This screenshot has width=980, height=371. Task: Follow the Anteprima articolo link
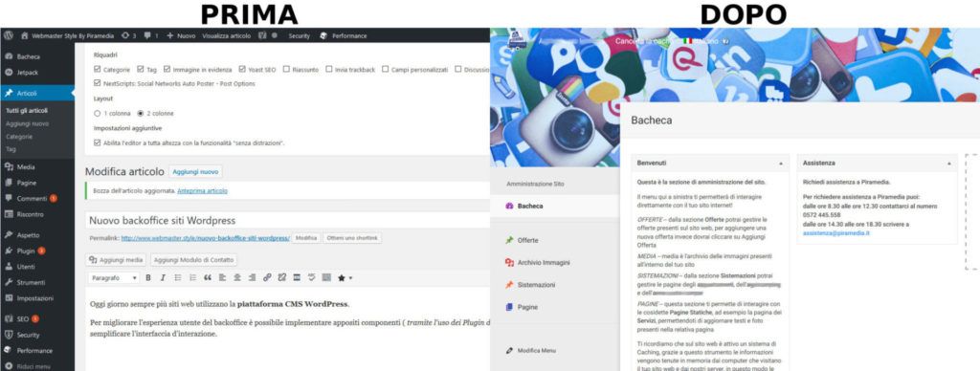203,191
